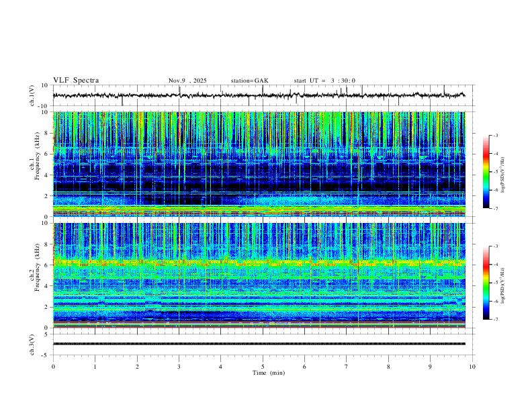Click inside the ch.2 frequency spectrogram

point(259,275)
